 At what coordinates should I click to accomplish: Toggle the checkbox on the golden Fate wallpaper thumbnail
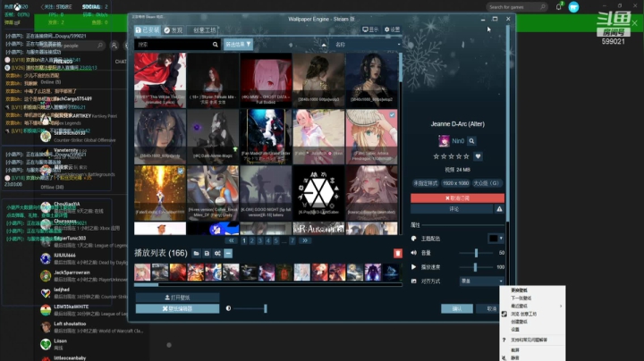(181, 171)
